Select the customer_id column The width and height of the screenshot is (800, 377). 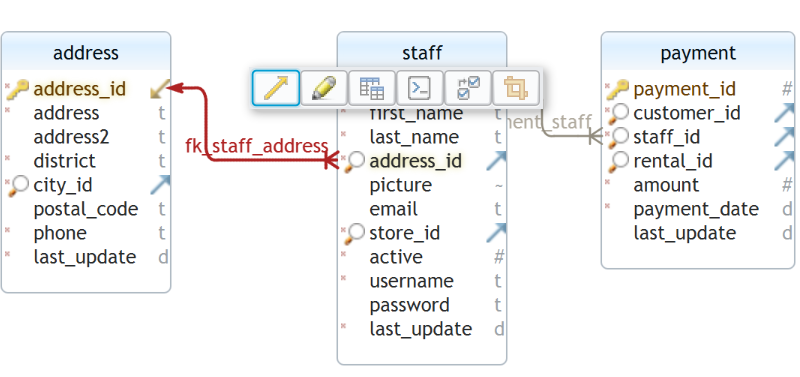pyautogui.click(x=687, y=113)
